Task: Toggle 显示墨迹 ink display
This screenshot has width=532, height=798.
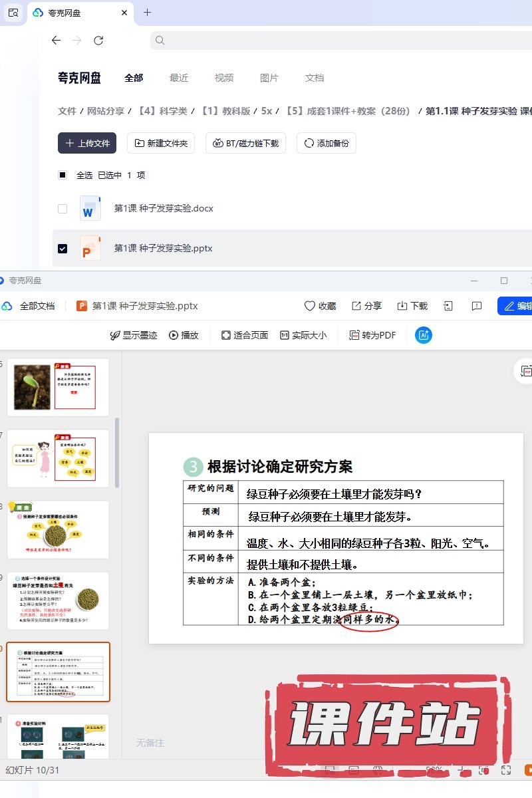Action: click(x=115, y=335)
